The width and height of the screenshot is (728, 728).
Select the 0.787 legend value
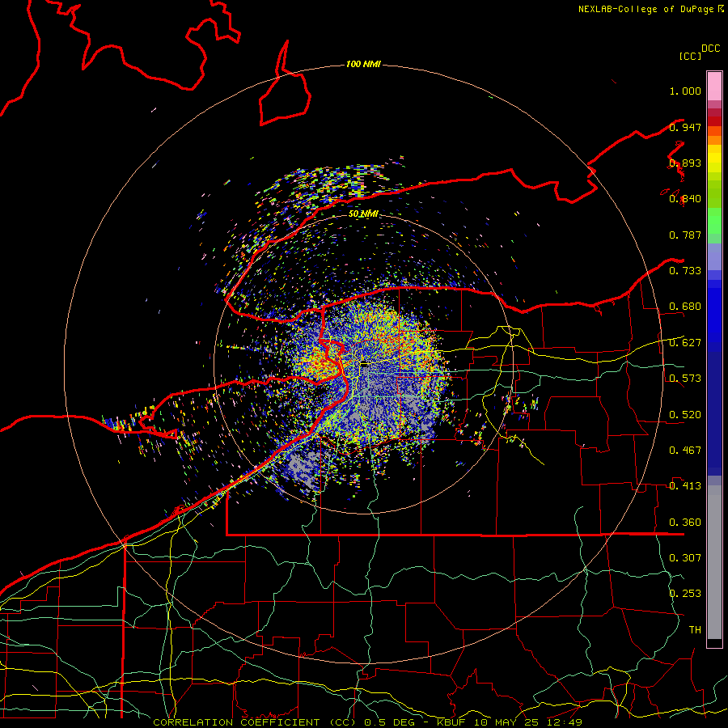(x=685, y=235)
